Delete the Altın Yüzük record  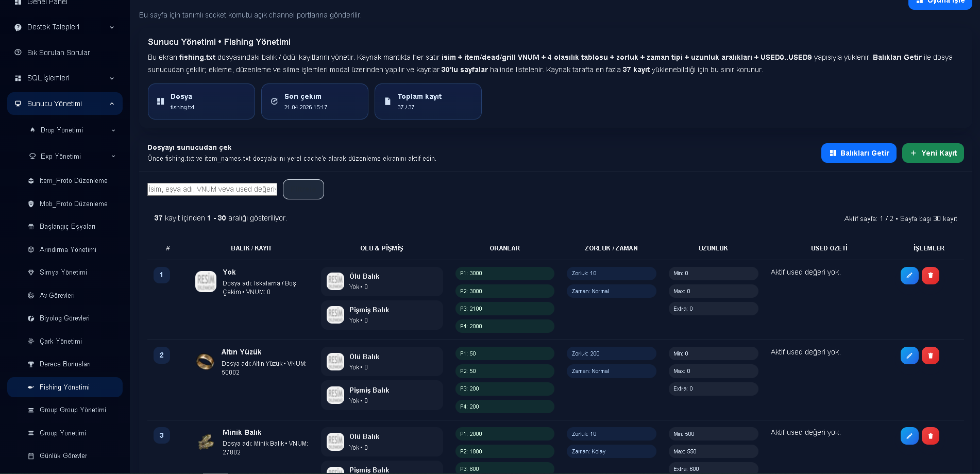point(931,355)
